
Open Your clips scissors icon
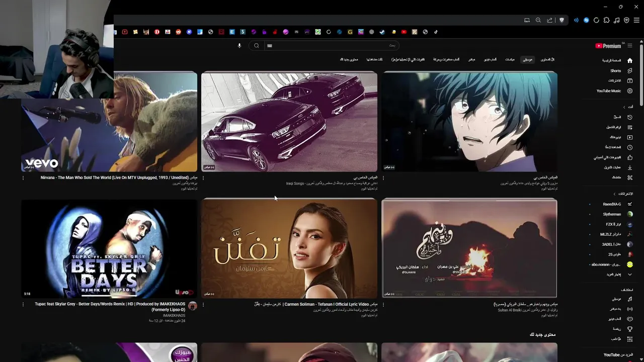(x=629, y=177)
